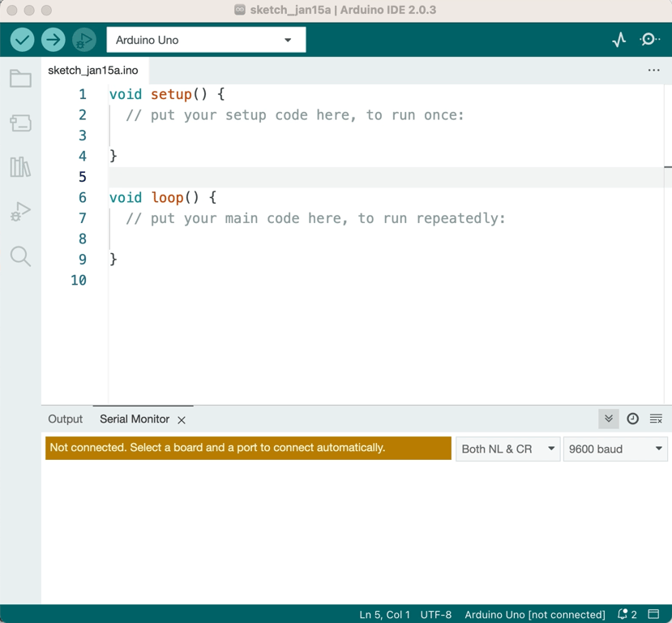Open the Both NL & CR line-ending dropdown
Screen dimensions: 672x623
pyautogui.click(x=507, y=449)
